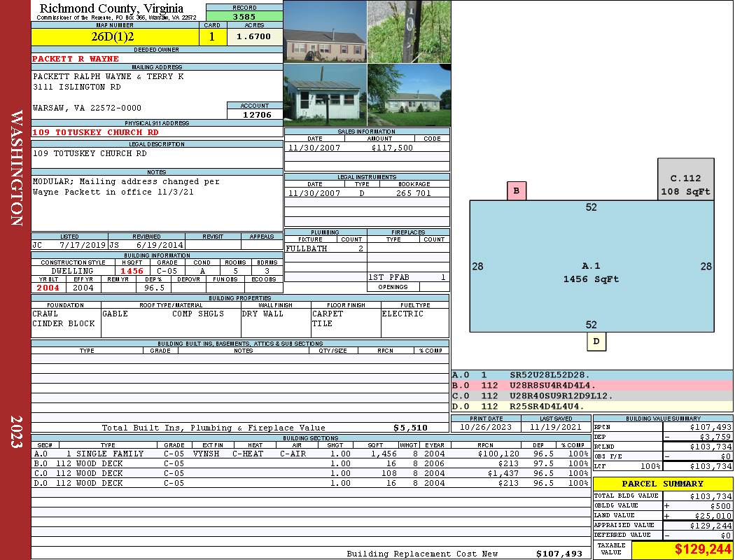Click physical address 109 TOTUSKEY CHURCH RD in red
This screenshot has height=560, width=735.
pos(95,132)
